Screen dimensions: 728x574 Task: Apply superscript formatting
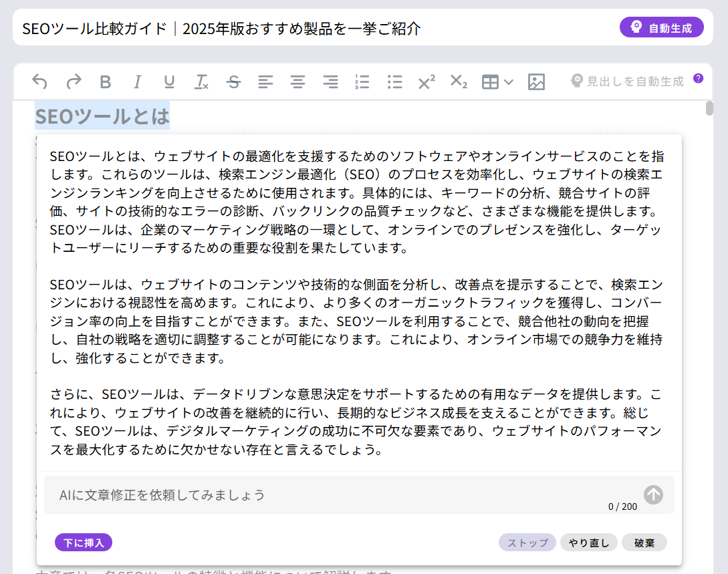coord(426,82)
